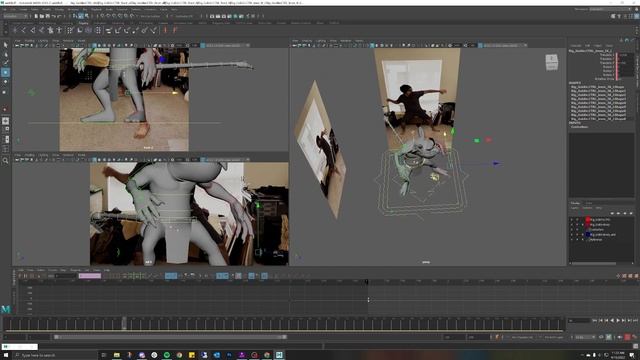
Task: Click the New Scene icon in status line
Action: coord(36,16)
